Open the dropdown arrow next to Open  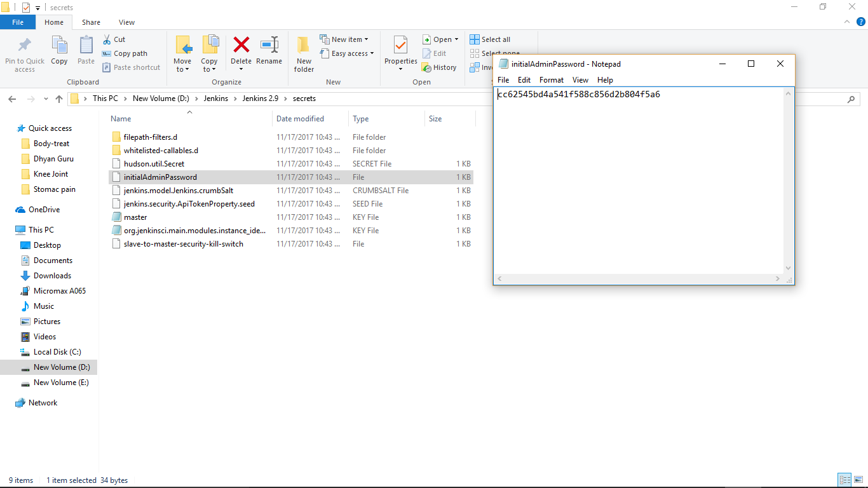[455, 39]
